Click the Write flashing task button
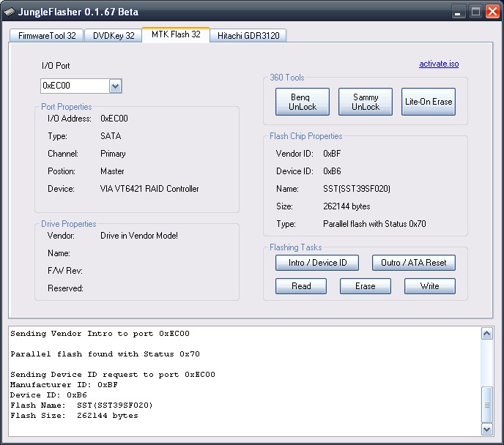 tap(430, 286)
